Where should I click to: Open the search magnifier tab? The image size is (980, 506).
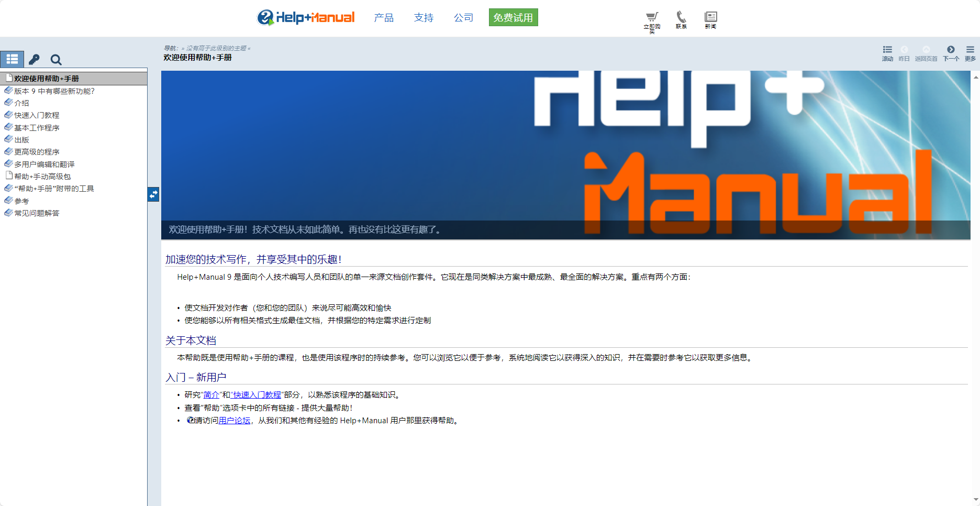click(56, 60)
